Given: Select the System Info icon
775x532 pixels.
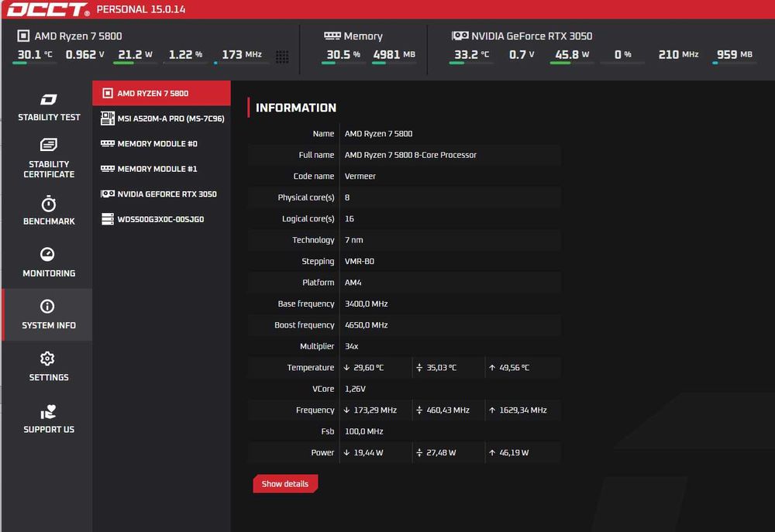Looking at the screenshot, I should 47,306.
